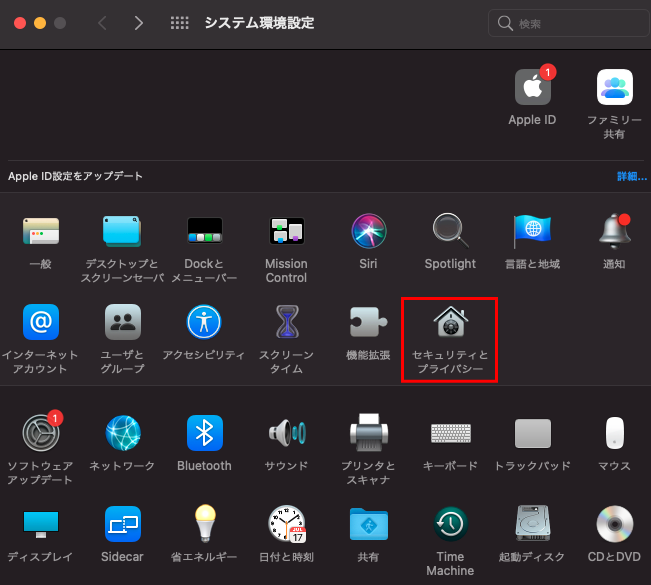Viewport: 651px width, 585px height.
Task: Open Siri preferences
Action: 369,231
